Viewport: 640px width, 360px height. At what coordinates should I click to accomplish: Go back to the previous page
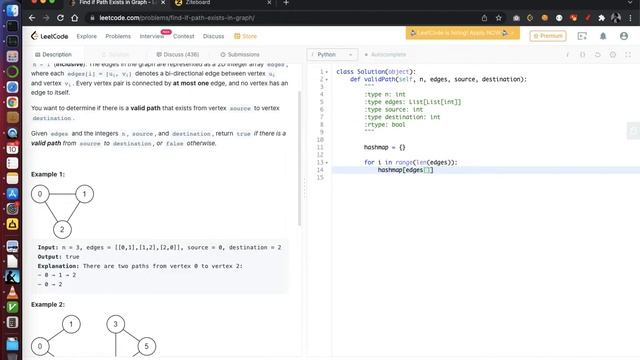click(32, 18)
